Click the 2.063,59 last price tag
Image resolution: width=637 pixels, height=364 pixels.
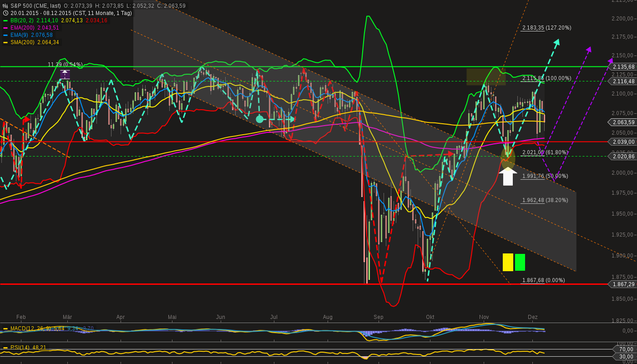click(622, 122)
